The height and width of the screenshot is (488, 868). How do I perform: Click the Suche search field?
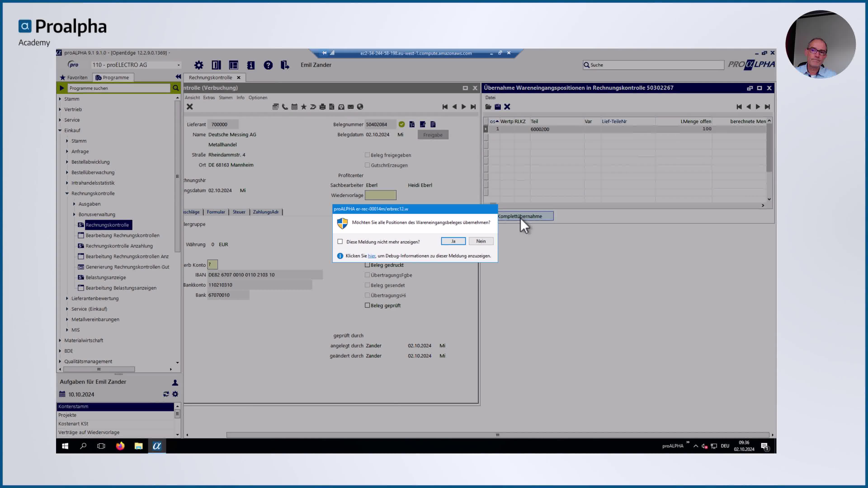653,65
